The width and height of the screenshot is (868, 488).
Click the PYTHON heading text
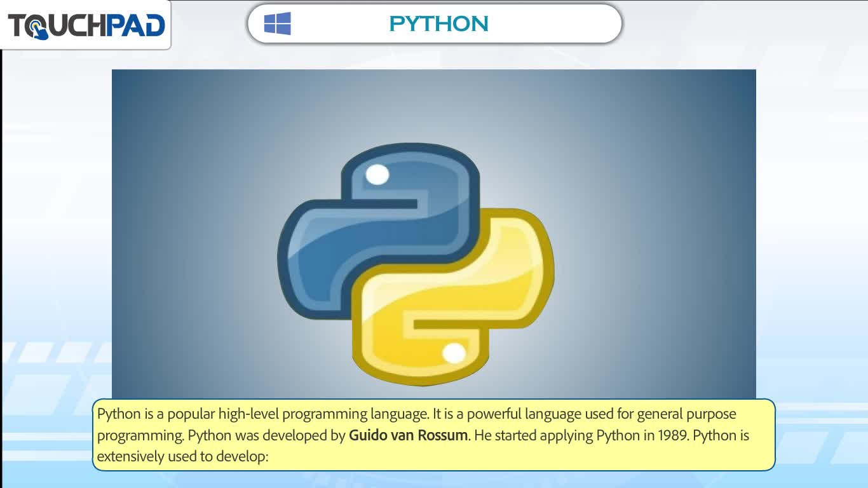(x=439, y=24)
